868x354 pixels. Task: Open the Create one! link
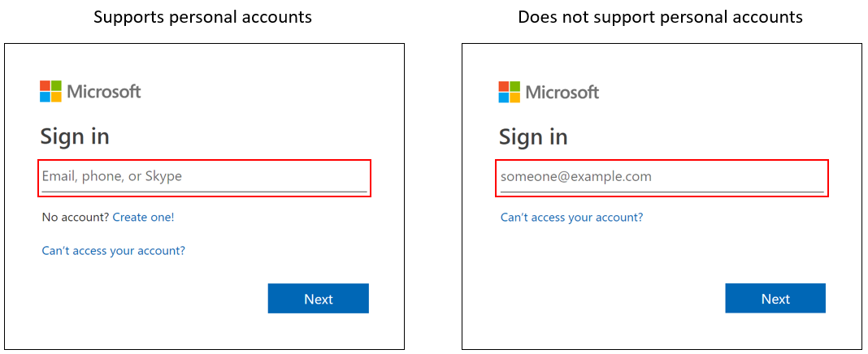143,217
